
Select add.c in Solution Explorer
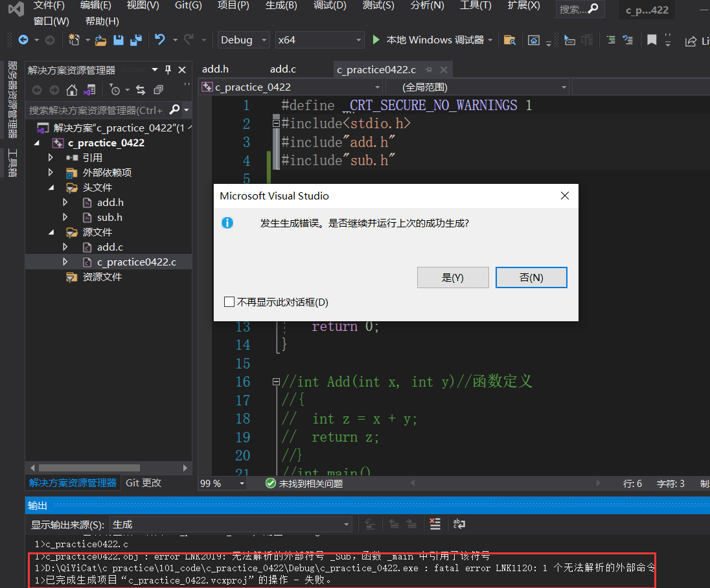point(110,247)
